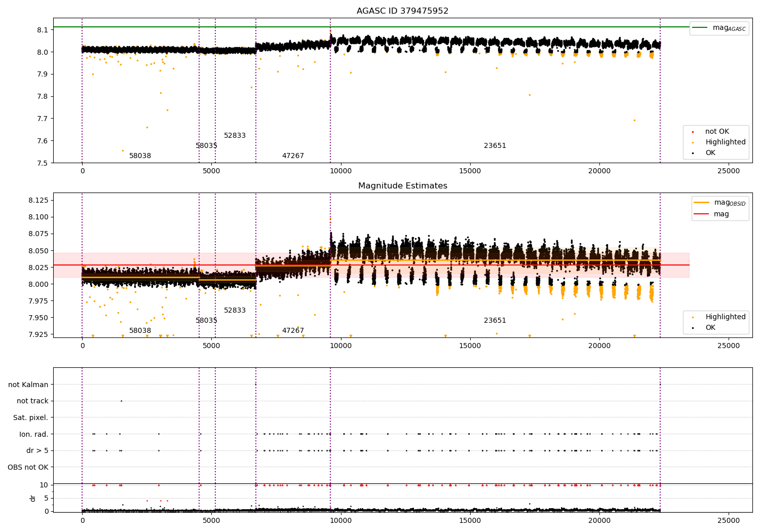Click obsid label 58038 in Magnitude Estimates plot
The image size is (760, 532).
[x=140, y=331]
